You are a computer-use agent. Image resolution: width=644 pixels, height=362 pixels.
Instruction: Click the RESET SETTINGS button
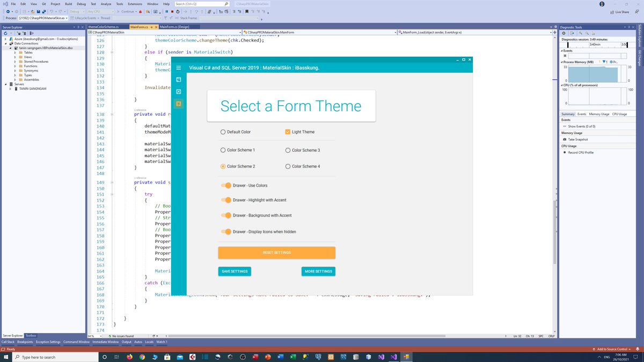[x=277, y=253]
